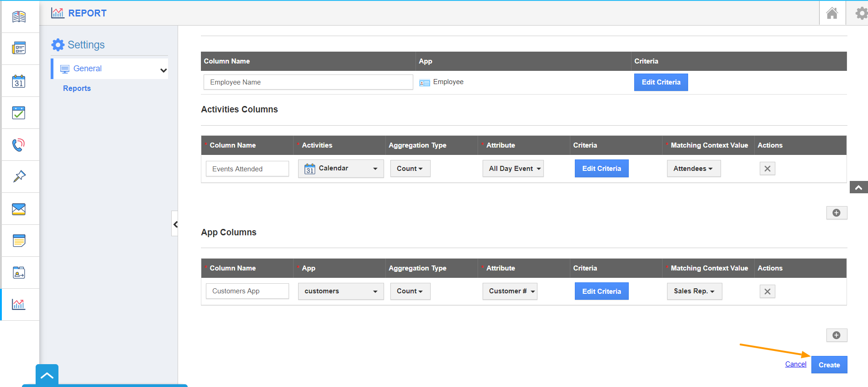Click the Create button
Screen dimensions: 868x387
[x=829, y=365]
